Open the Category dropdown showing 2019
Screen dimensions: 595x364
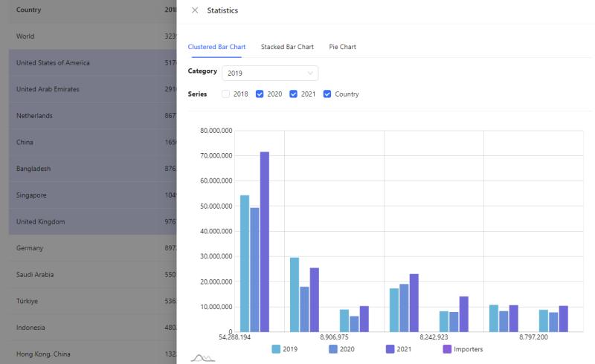[270, 73]
